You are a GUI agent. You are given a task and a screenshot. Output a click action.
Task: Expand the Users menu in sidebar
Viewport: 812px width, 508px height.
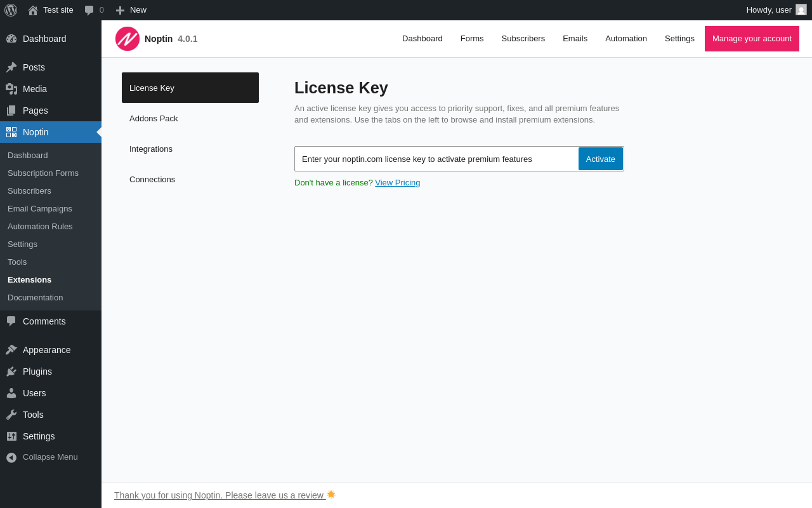(34, 393)
